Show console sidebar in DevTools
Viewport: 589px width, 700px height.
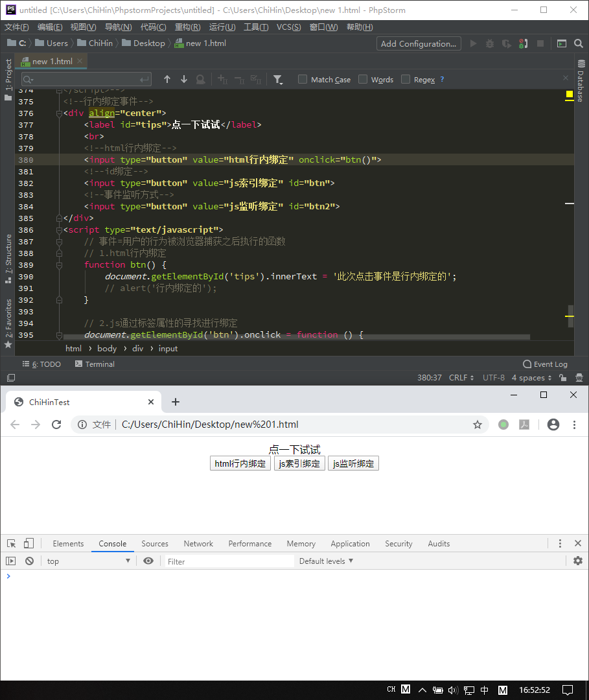[11, 561]
